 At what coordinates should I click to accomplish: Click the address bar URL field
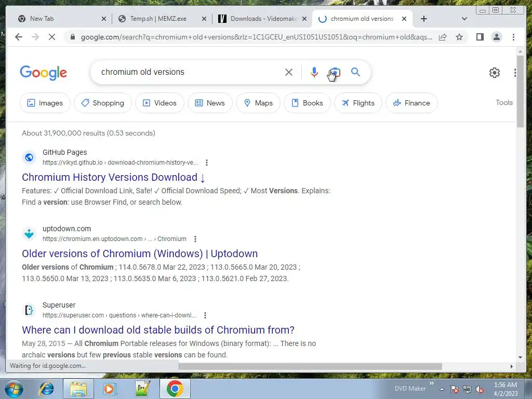coord(257,37)
